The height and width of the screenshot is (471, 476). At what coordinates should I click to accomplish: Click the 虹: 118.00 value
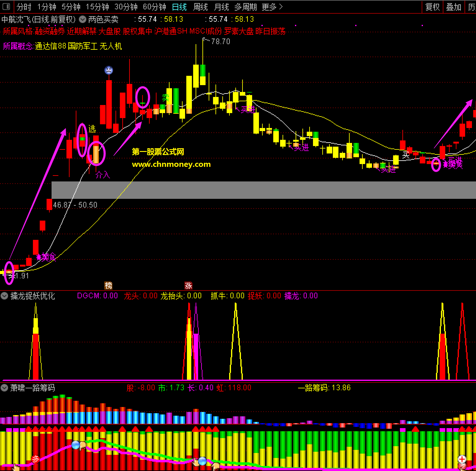234,388
